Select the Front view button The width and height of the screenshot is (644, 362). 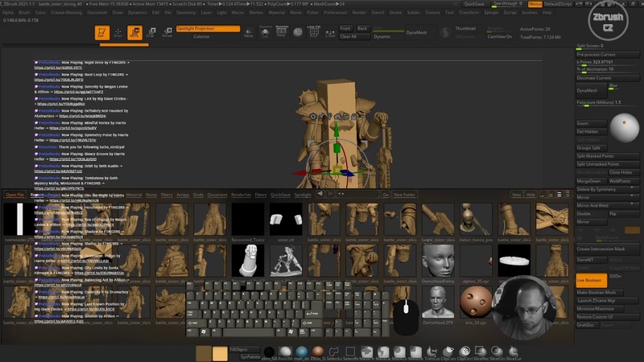pos(345,28)
